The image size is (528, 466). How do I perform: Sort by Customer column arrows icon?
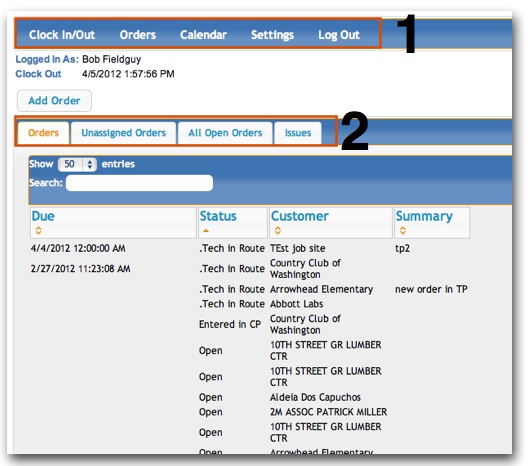[277, 230]
